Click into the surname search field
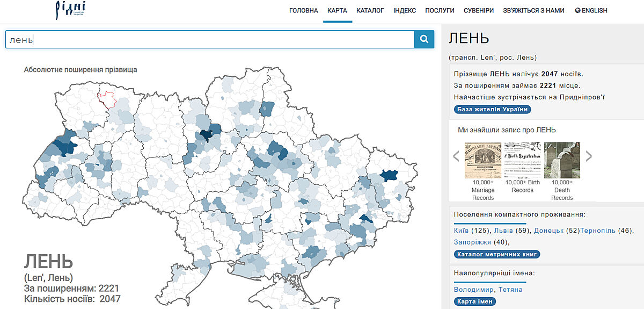 [209, 39]
